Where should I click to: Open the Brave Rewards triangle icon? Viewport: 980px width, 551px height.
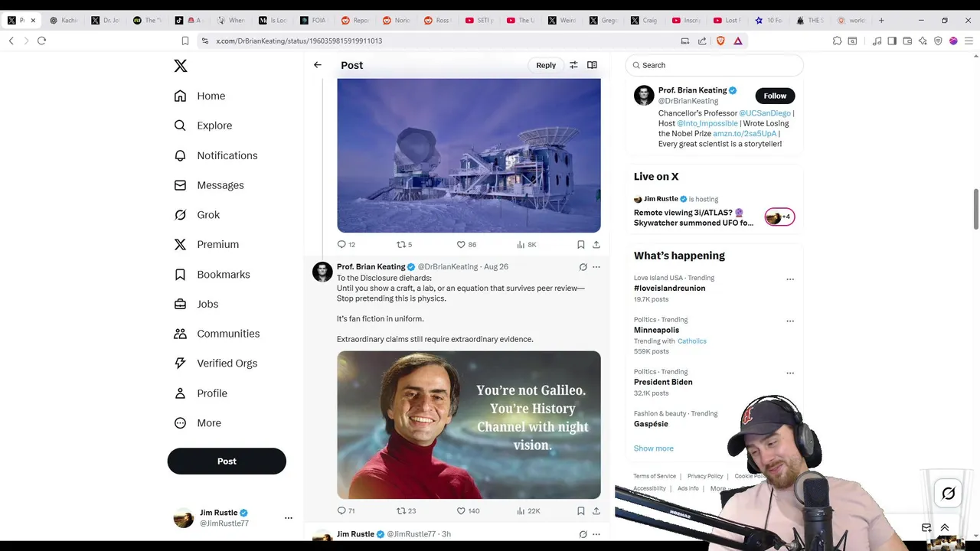738,41
